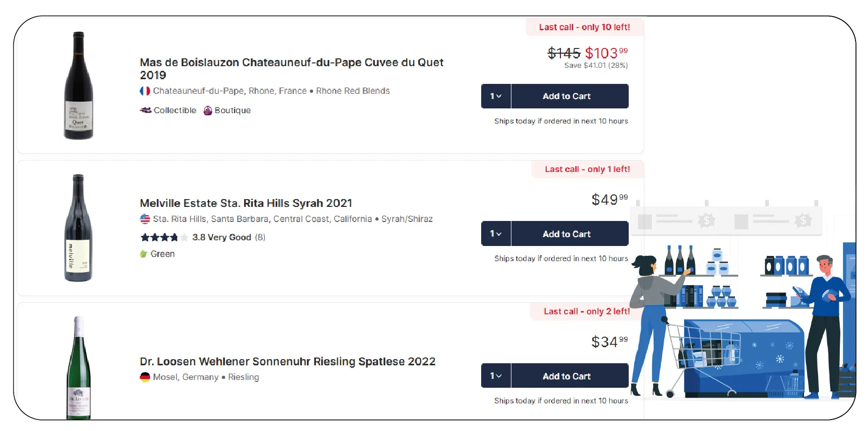The width and height of the screenshot is (868, 431).
Task: Click the Green leaf icon on the Melville listing
Action: point(144,254)
